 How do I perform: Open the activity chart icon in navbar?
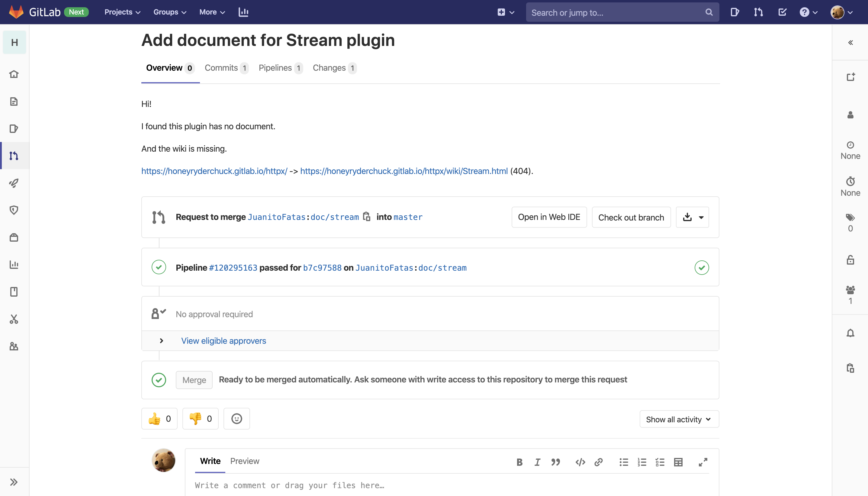tap(243, 12)
